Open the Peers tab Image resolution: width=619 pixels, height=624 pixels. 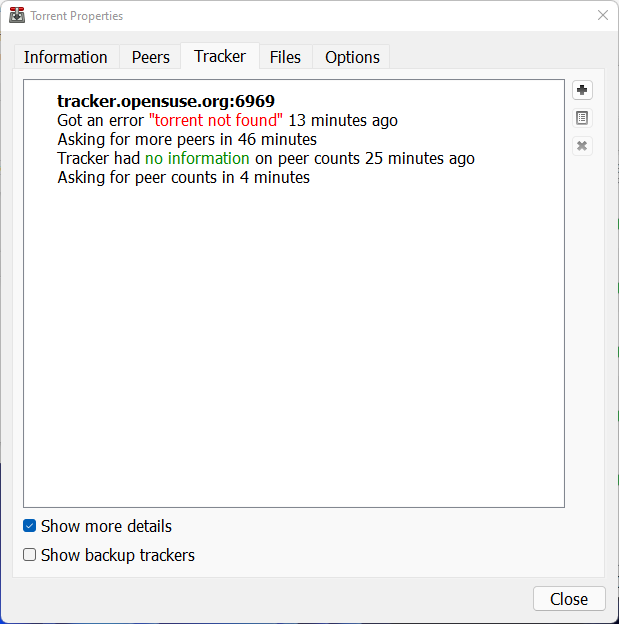[150, 57]
